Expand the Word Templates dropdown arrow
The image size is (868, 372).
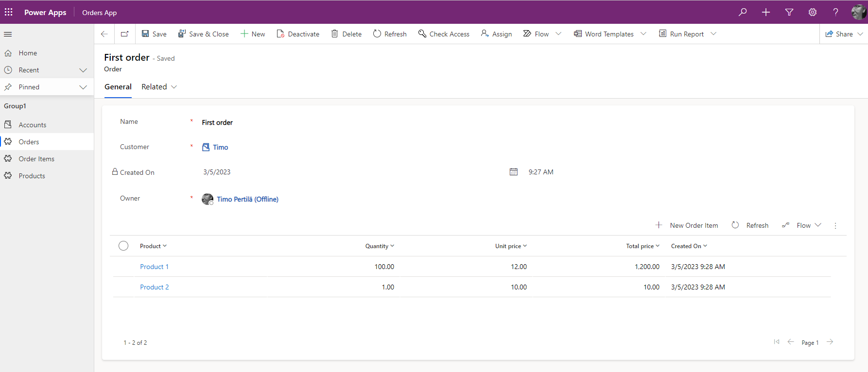click(x=643, y=34)
